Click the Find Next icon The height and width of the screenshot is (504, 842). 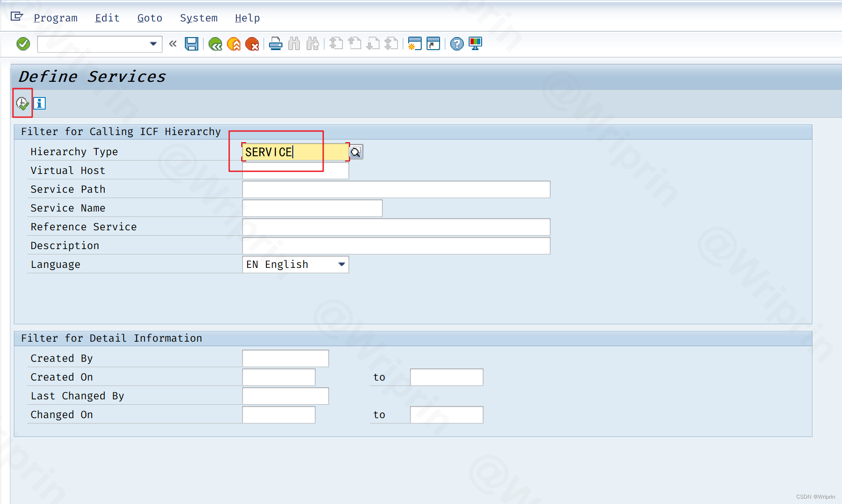[313, 43]
